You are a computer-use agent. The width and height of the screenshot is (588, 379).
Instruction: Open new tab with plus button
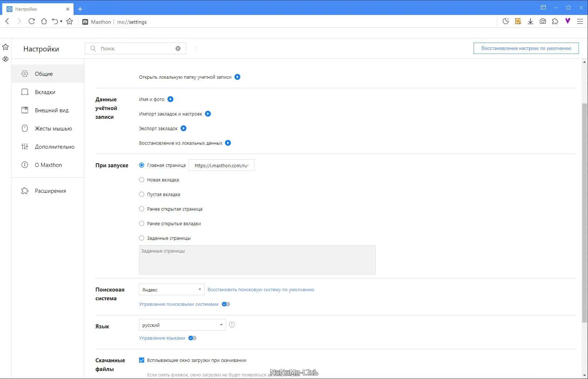80,9
